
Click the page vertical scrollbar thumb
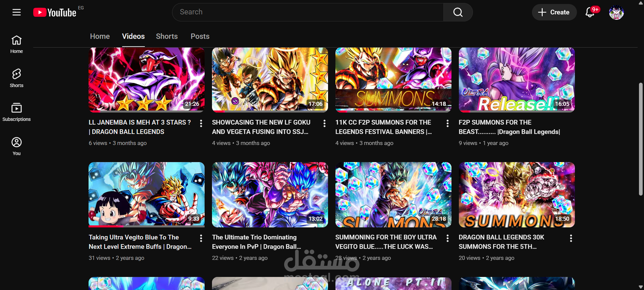tap(641, 139)
